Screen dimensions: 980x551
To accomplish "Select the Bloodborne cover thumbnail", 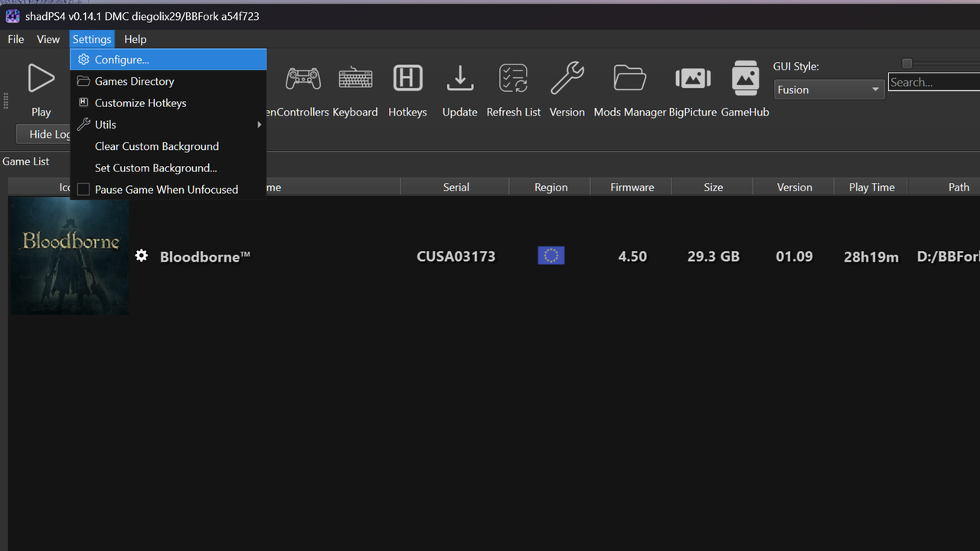I will [69, 256].
